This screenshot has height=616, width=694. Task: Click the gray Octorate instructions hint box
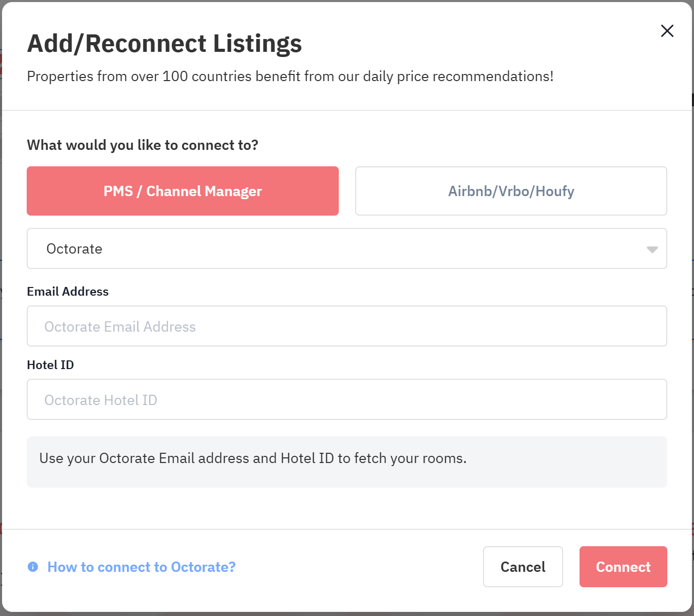click(347, 462)
